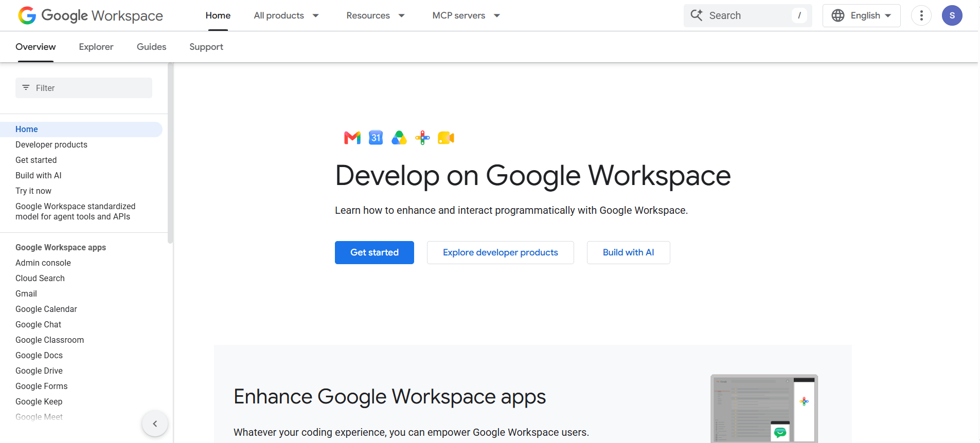The image size is (980, 443).
Task: Open Google Calendar sidebar link
Action: click(x=46, y=309)
